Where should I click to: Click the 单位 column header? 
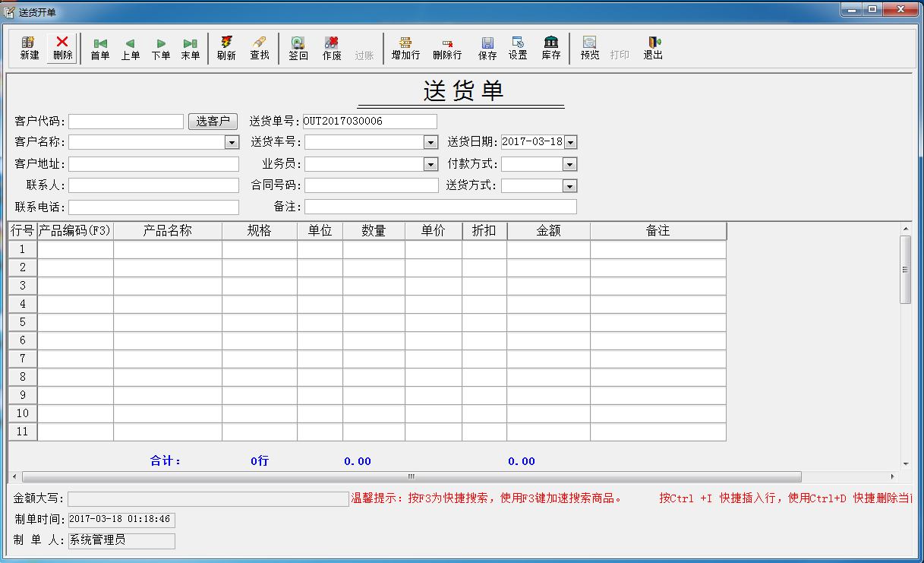[320, 231]
